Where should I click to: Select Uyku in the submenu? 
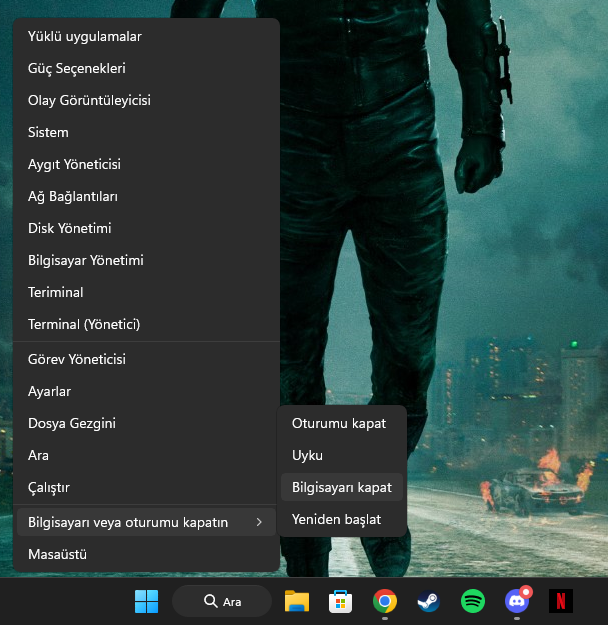point(342,455)
